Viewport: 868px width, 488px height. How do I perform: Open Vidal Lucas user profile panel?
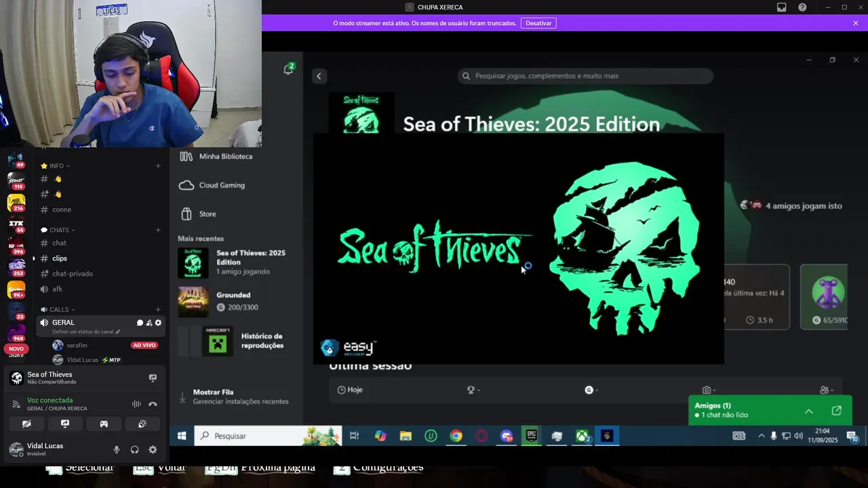(x=37, y=449)
